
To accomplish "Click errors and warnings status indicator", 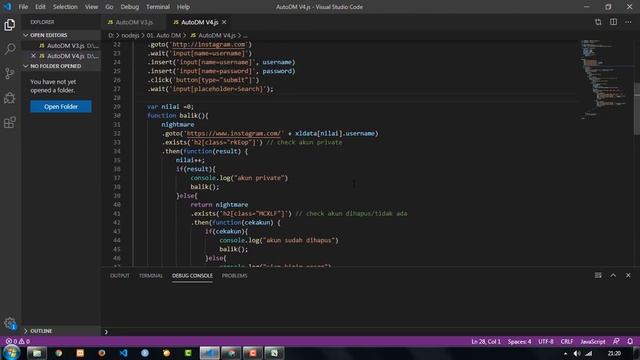I will [18, 341].
